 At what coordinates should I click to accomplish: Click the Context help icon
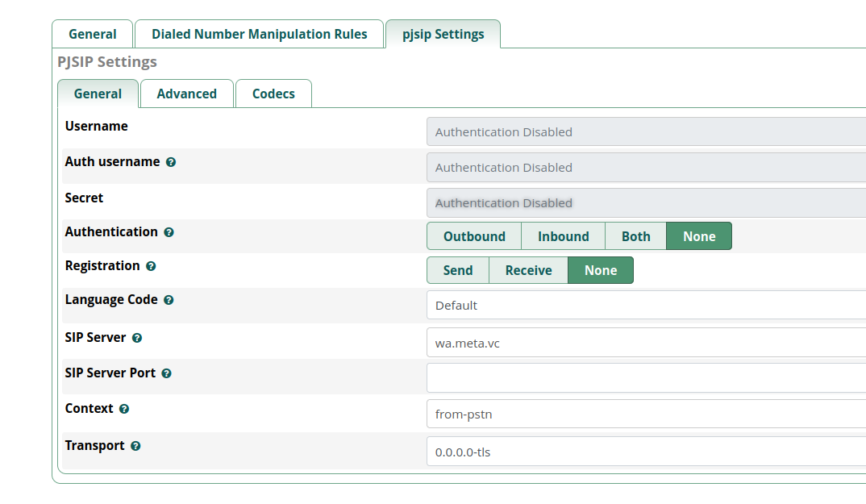(x=124, y=409)
